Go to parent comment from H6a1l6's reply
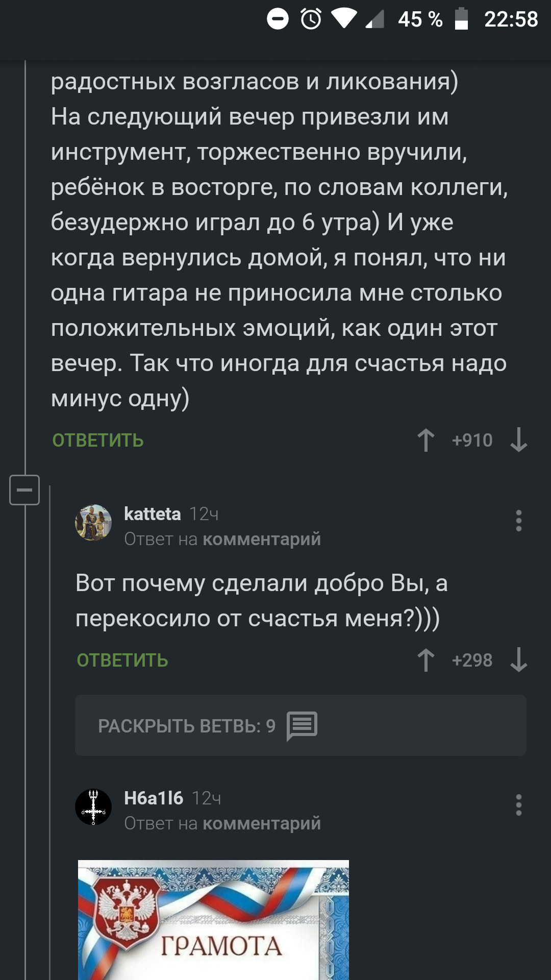551x980 pixels. click(x=262, y=823)
